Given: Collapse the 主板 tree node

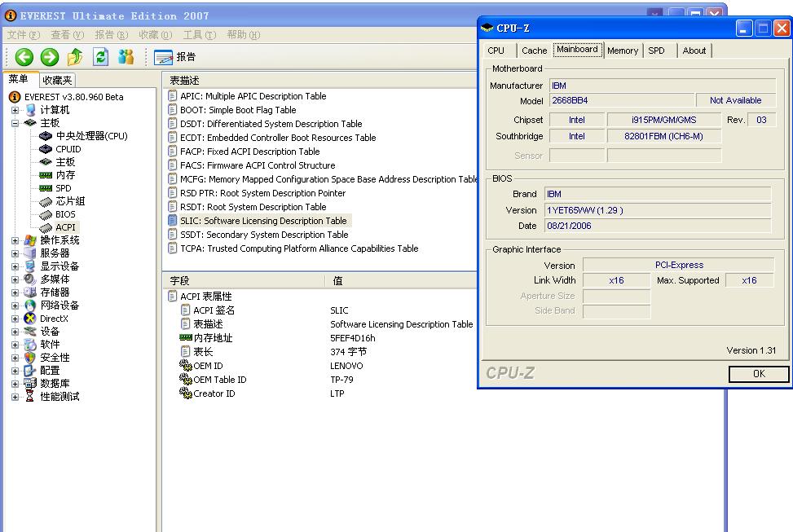Looking at the screenshot, I should pos(15,123).
